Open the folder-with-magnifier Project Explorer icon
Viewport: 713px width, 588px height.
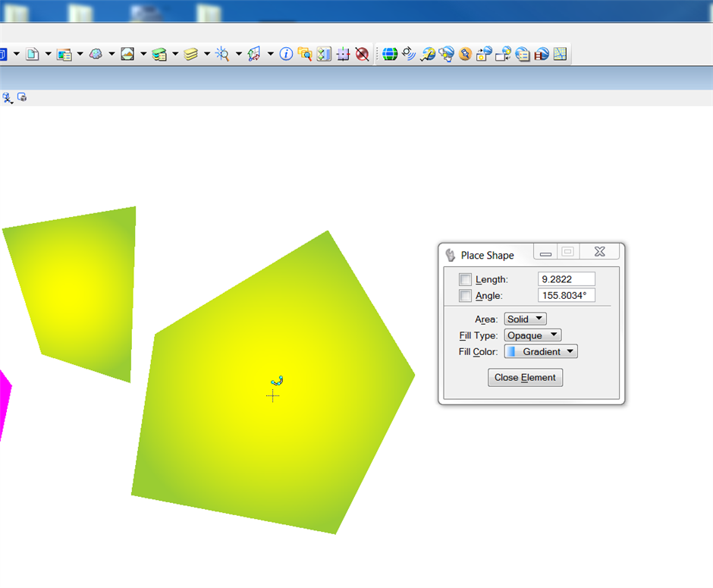pyautogui.click(x=305, y=54)
